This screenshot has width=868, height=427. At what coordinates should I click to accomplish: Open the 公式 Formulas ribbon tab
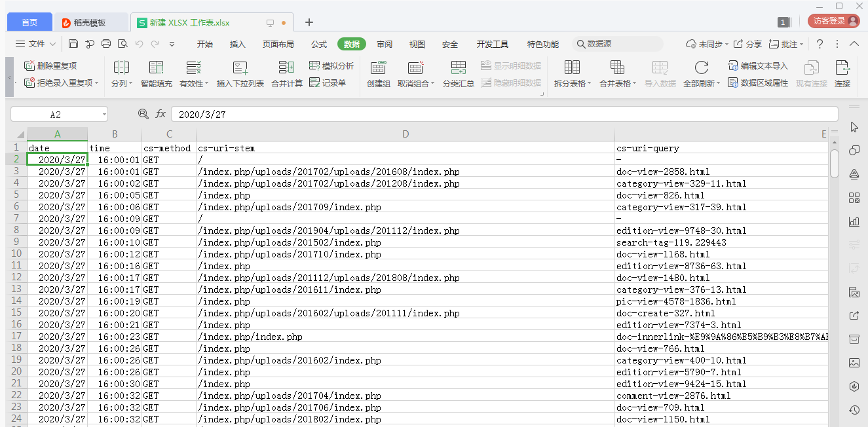point(319,44)
